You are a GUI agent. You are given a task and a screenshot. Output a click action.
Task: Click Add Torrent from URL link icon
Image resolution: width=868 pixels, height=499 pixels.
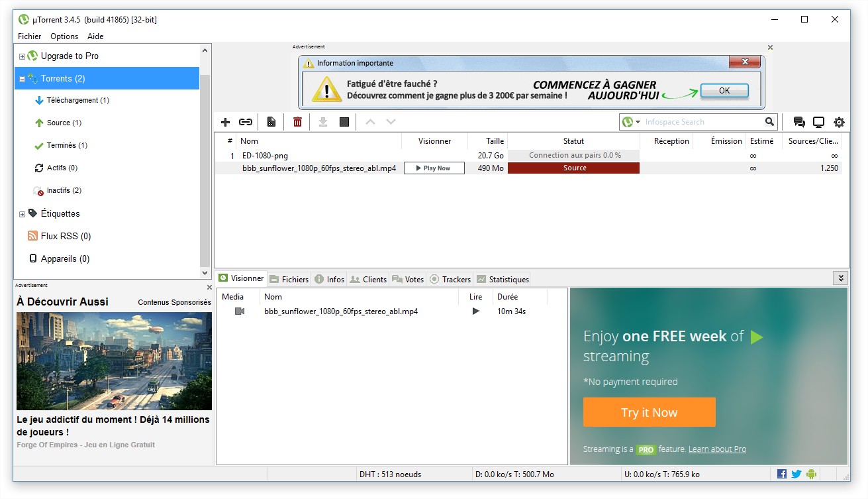click(246, 122)
